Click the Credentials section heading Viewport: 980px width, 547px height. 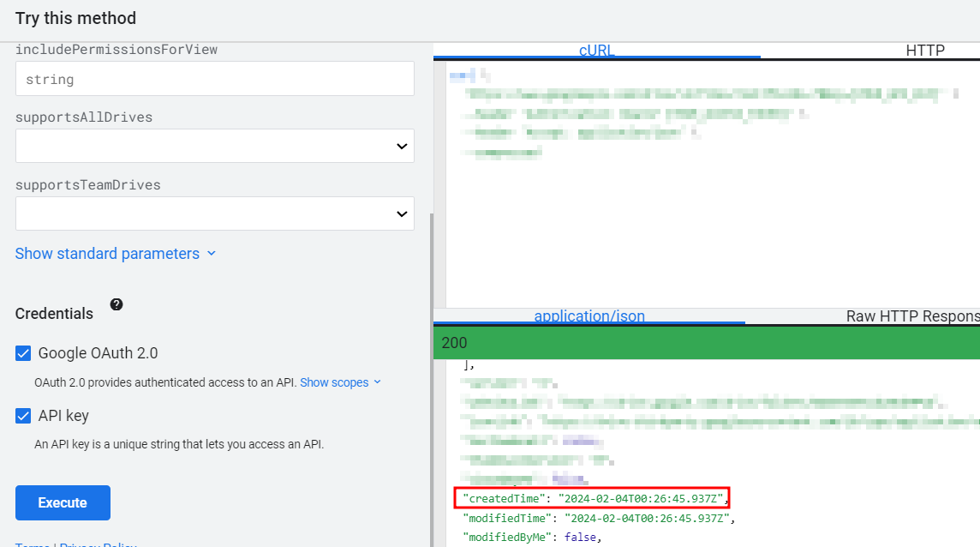(54, 314)
